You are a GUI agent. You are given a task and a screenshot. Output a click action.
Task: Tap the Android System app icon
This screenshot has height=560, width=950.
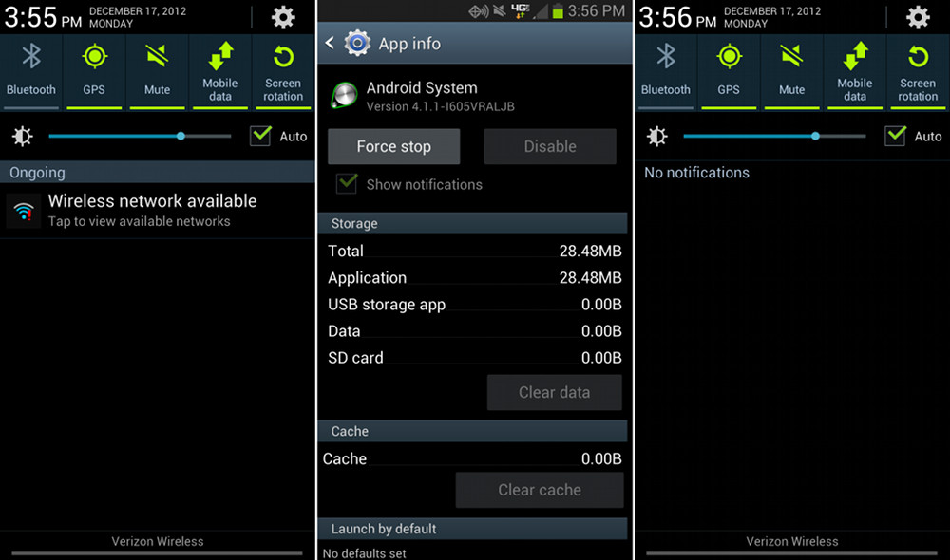[x=344, y=96]
